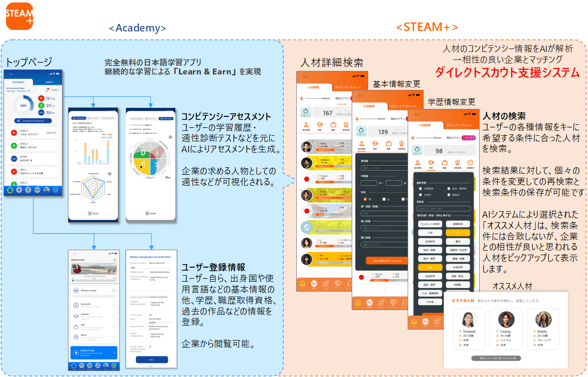588x377 pixels.
Task: Click the green settings icon on profile bottom bar
Action: tap(114, 366)
